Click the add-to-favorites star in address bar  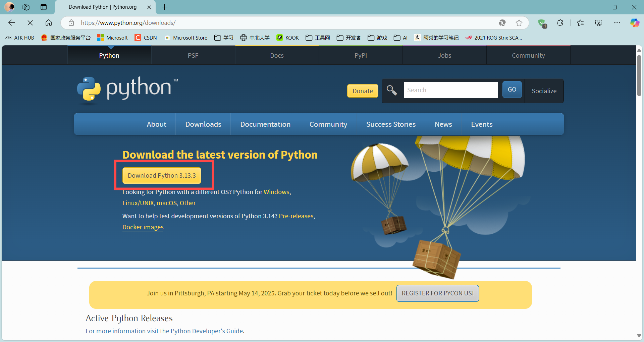coord(519,23)
